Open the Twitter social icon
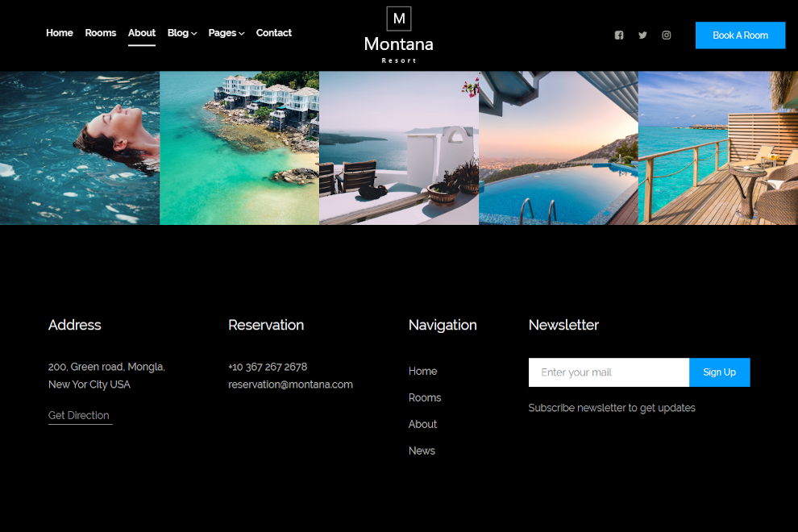 pos(642,35)
